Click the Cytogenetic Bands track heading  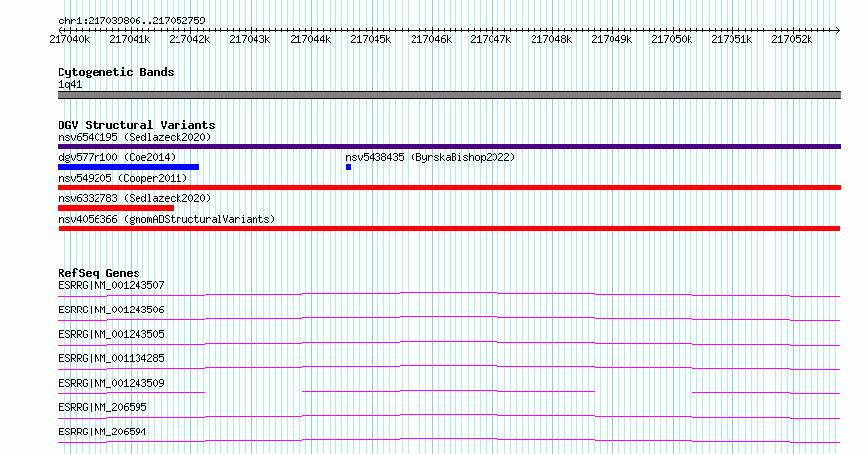click(x=116, y=72)
